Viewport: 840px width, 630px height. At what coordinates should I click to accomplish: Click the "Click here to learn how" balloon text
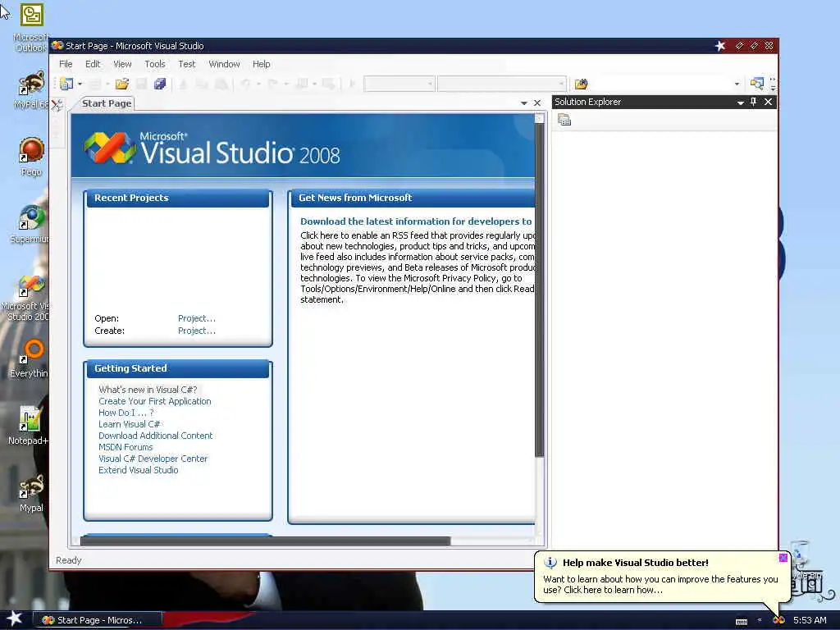pyautogui.click(x=614, y=590)
